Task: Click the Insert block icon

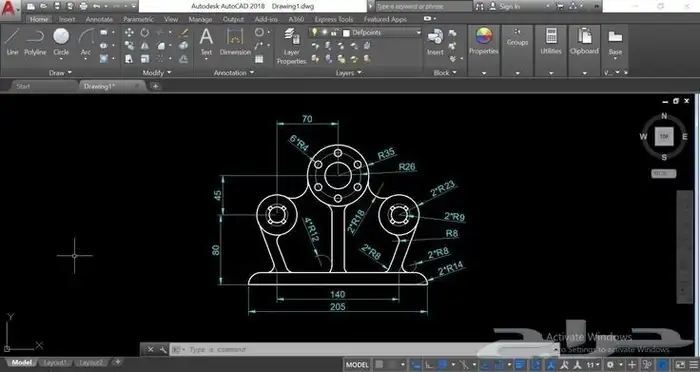Action: pos(435,42)
